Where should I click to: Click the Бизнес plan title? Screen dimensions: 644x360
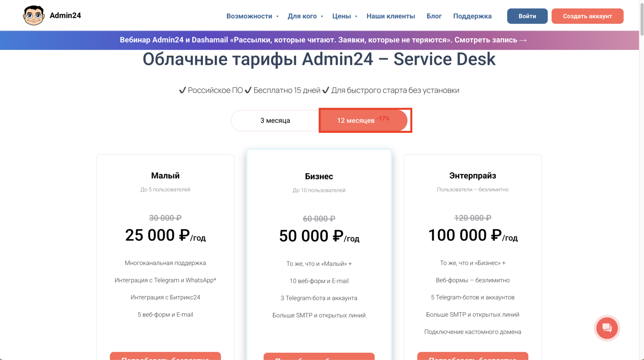(319, 176)
